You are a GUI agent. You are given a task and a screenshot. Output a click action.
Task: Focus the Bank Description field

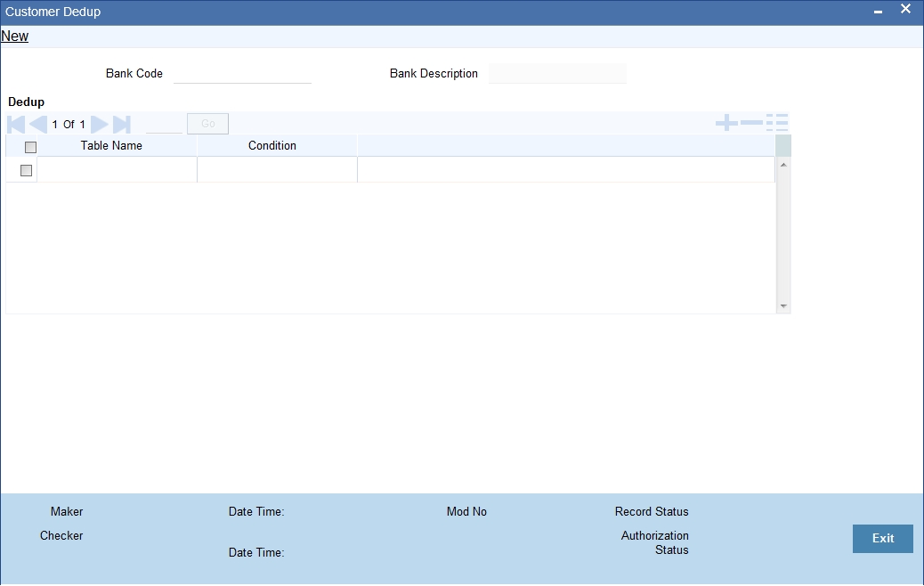click(557, 74)
